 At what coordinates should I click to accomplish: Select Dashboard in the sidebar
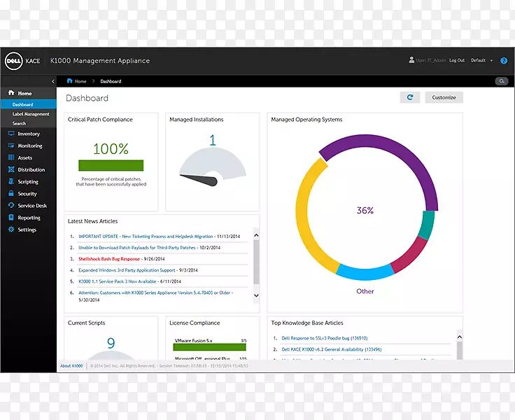pyautogui.click(x=28, y=104)
